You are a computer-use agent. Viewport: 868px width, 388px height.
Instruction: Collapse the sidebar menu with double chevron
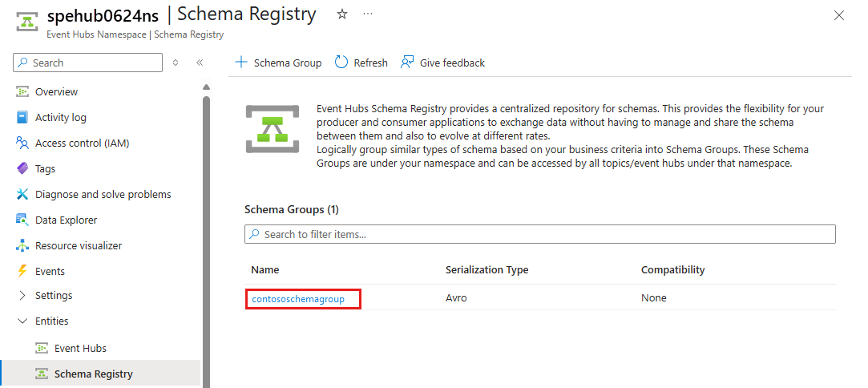(200, 63)
